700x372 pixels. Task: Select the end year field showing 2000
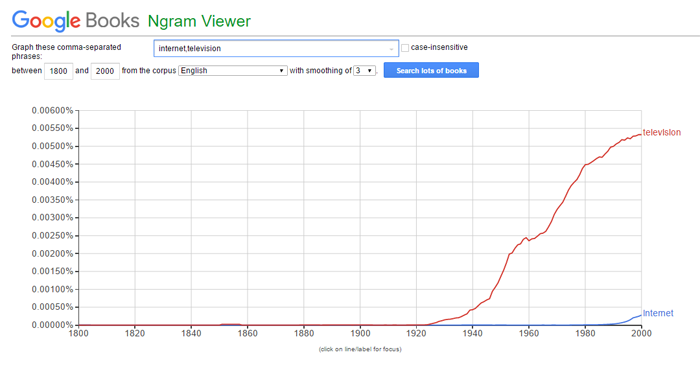[105, 71]
